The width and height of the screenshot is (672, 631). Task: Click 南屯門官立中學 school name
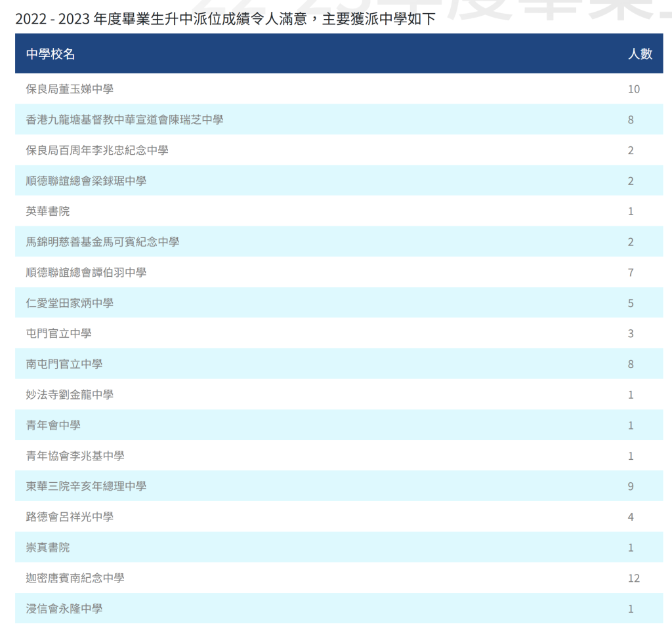pos(64,364)
